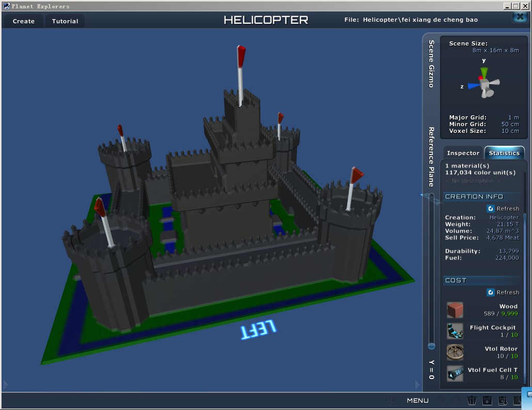The height and width of the screenshot is (410, 532).
Task: Click the '1 material(s)' text
Action: [467, 166]
